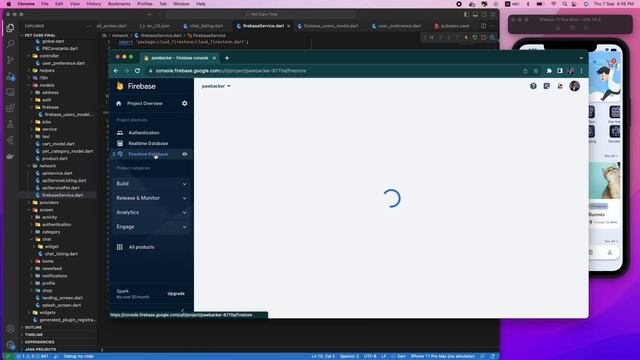
Task: Open the All products link
Action: click(x=141, y=247)
